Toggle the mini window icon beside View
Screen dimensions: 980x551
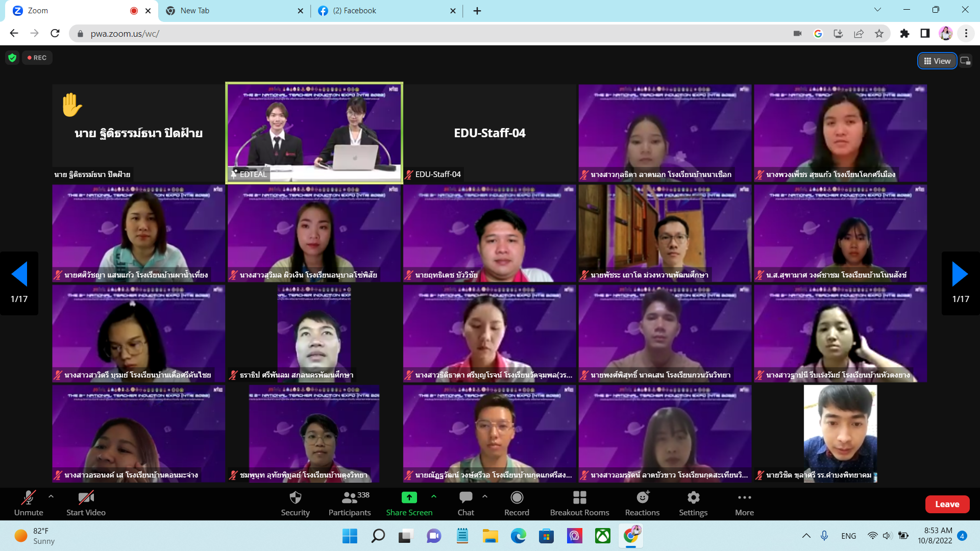[965, 61]
